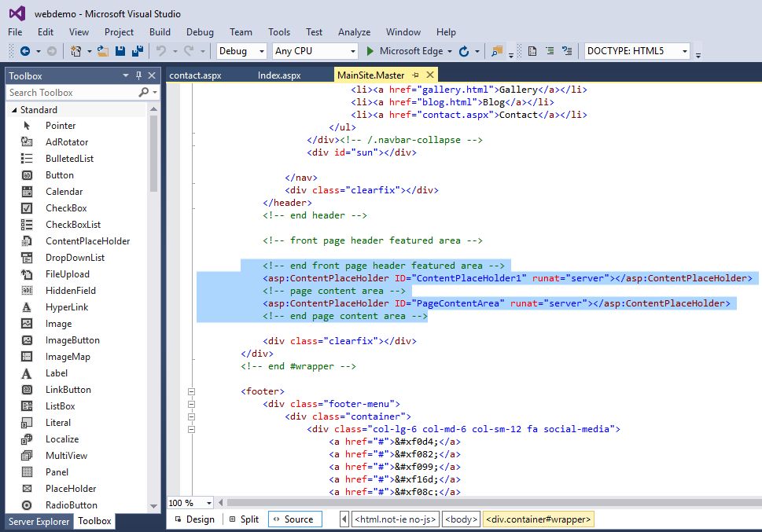762x532 pixels.
Task: Collapse the Standard toolbox group
Action: tap(14, 110)
